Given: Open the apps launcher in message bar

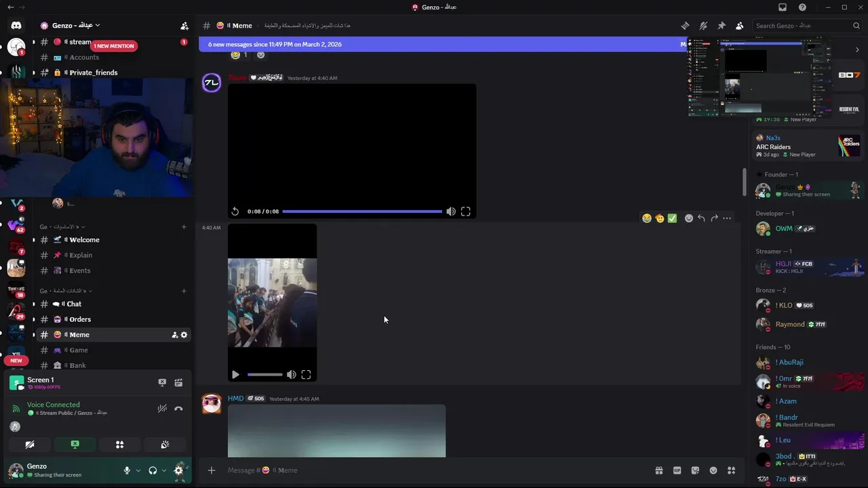Looking at the screenshot, I should click(732, 470).
